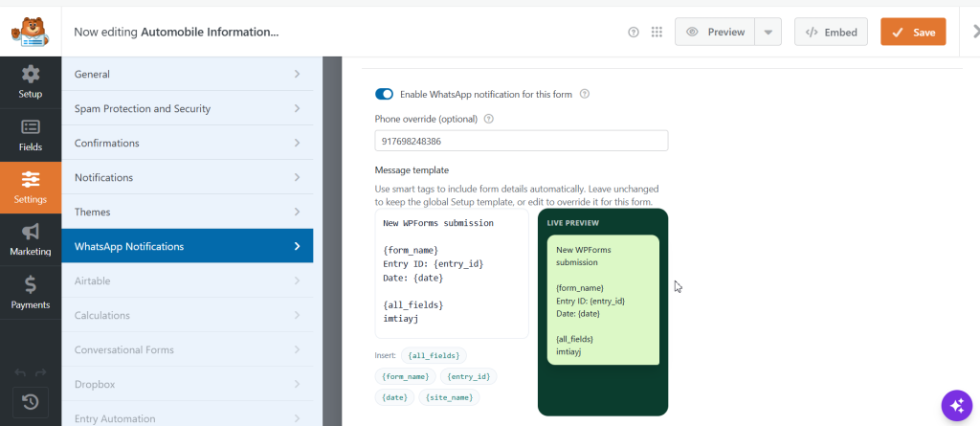This screenshot has width=980, height=426.
Task: Select the Dropbox section
Action: tap(188, 384)
